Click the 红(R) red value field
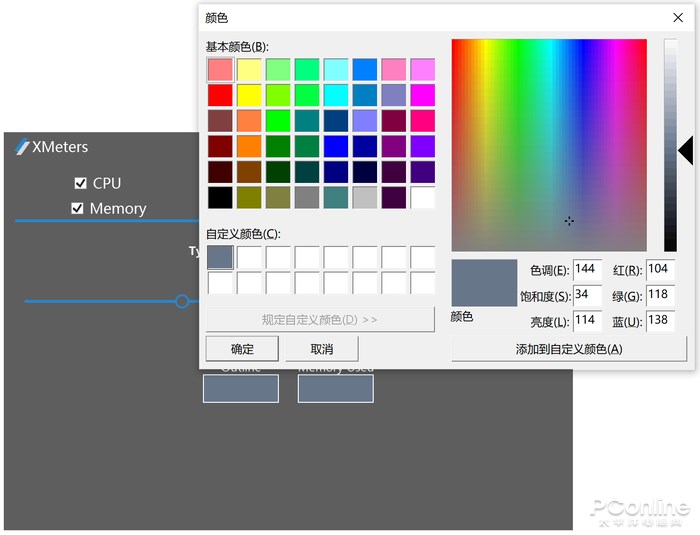This screenshot has height=535, width=700. point(660,269)
